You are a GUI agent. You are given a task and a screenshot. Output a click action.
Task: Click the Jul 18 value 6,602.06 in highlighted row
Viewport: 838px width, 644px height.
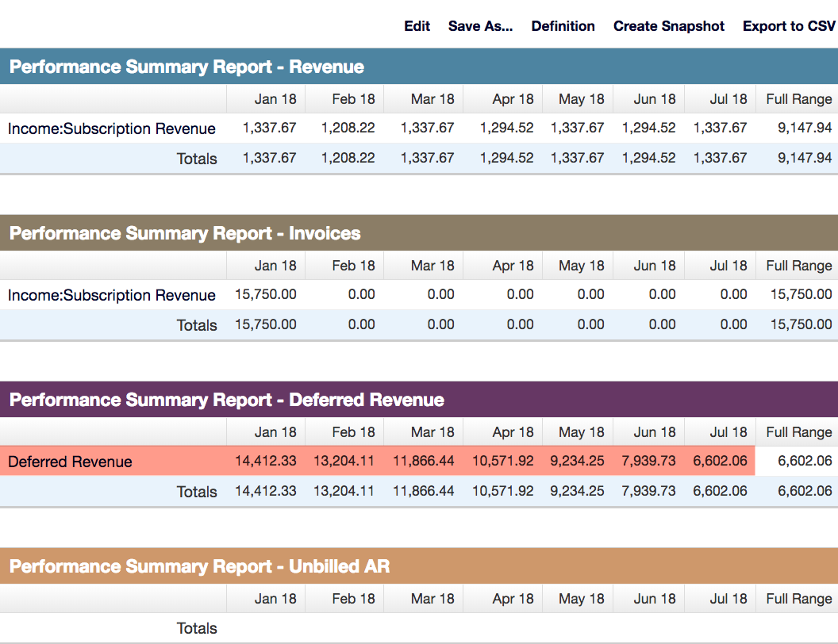coord(720,461)
